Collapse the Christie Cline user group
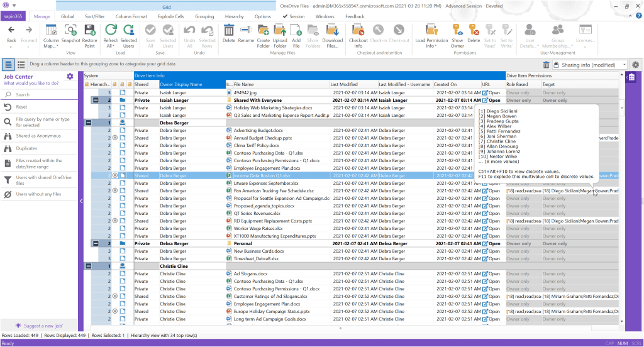 [x=88, y=266]
